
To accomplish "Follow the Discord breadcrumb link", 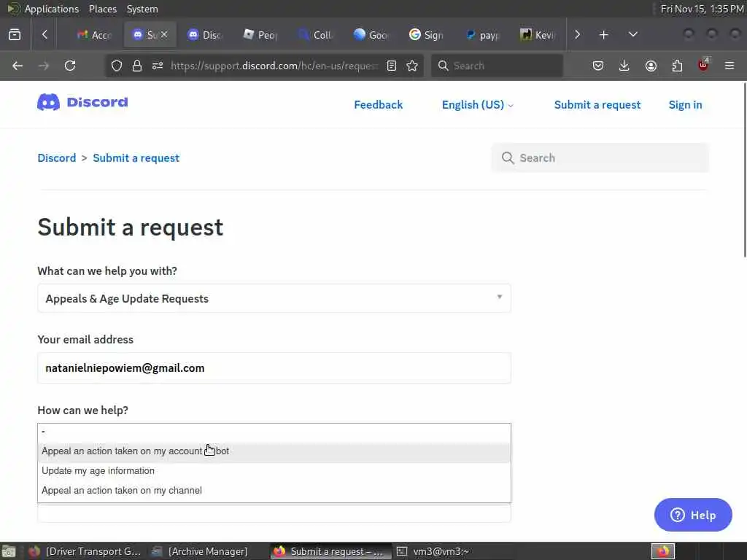I will [x=57, y=158].
